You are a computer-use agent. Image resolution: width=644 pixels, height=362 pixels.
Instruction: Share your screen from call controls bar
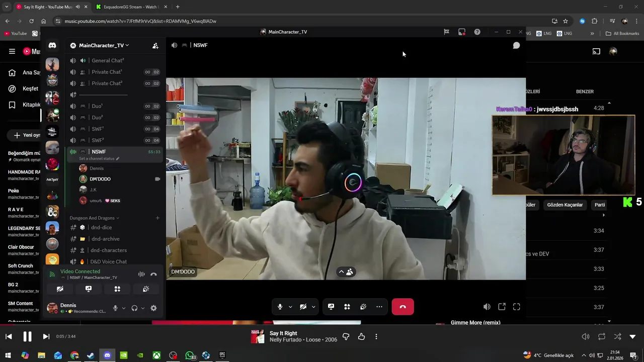click(331, 307)
